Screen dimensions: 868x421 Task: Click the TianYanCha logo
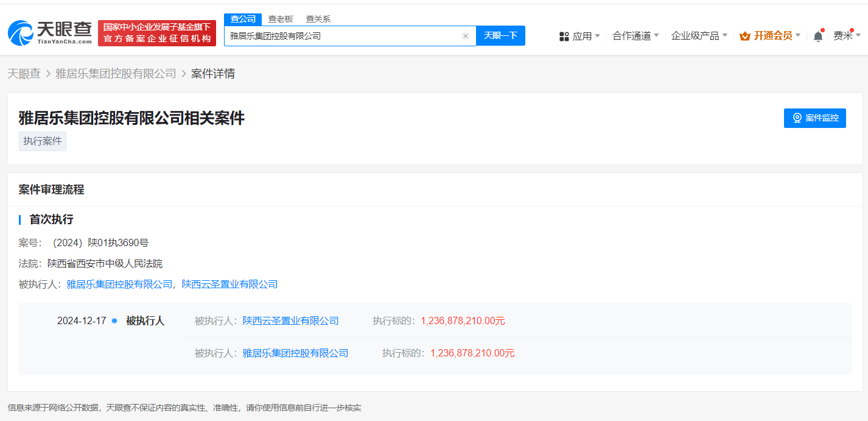(x=50, y=32)
